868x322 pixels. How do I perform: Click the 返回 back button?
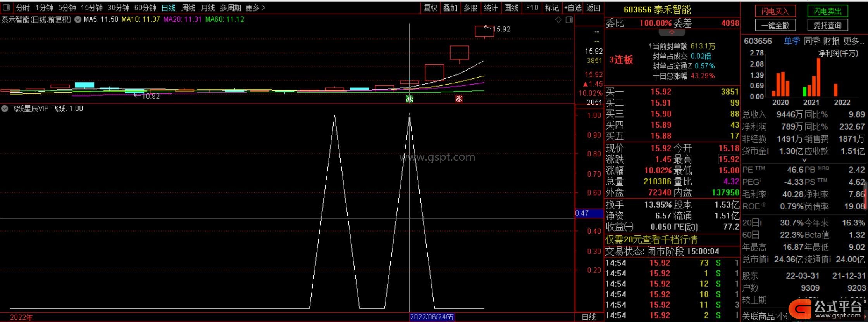click(593, 8)
